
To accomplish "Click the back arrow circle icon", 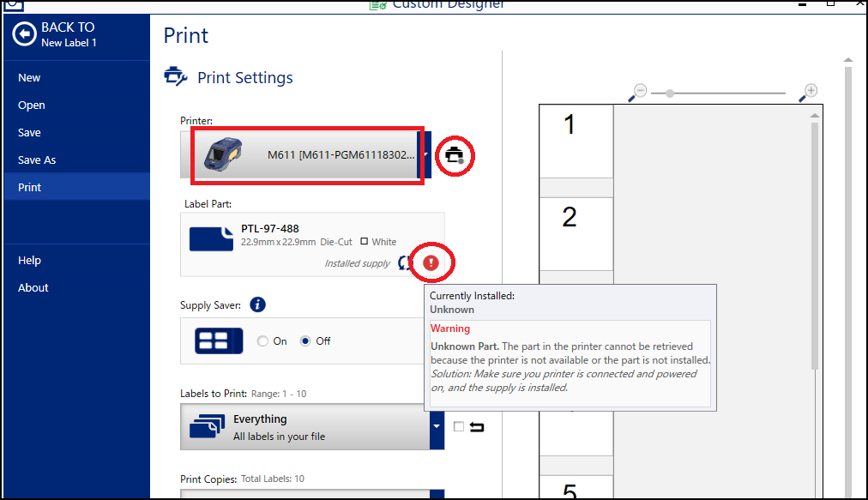I will point(24,34).
